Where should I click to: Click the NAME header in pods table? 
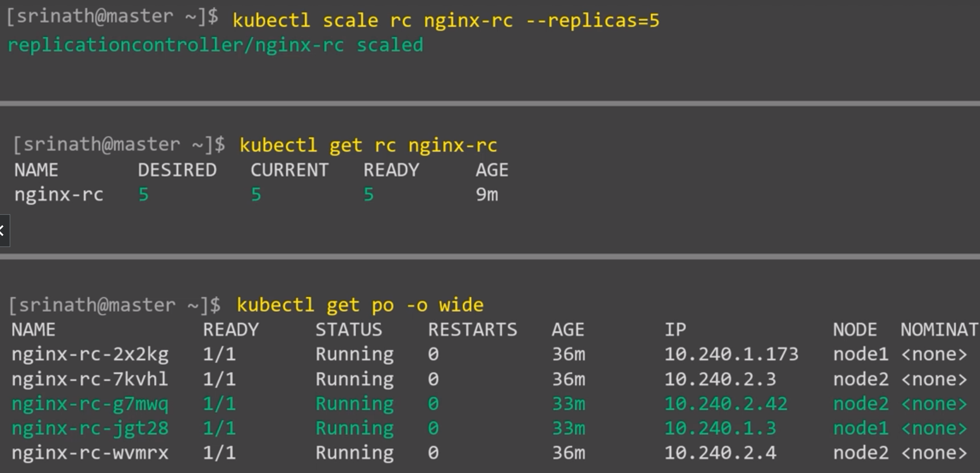coord(33,330)
